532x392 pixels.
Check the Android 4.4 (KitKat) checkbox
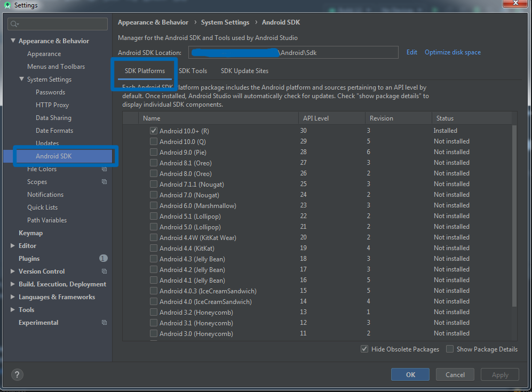(153, 248)
